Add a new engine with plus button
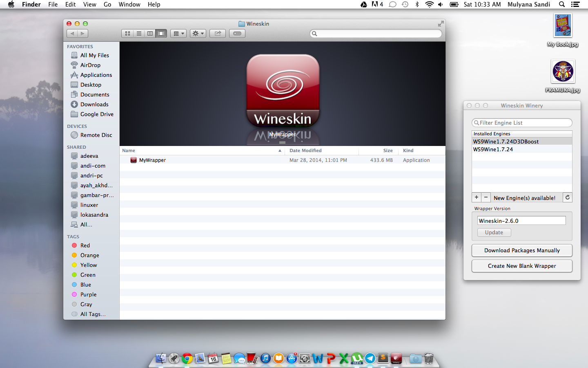588x368 pixels. 477,197
